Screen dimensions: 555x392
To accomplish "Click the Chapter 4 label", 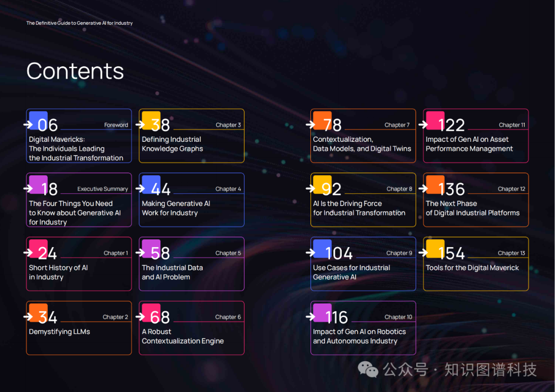I will tap(228, 189).
